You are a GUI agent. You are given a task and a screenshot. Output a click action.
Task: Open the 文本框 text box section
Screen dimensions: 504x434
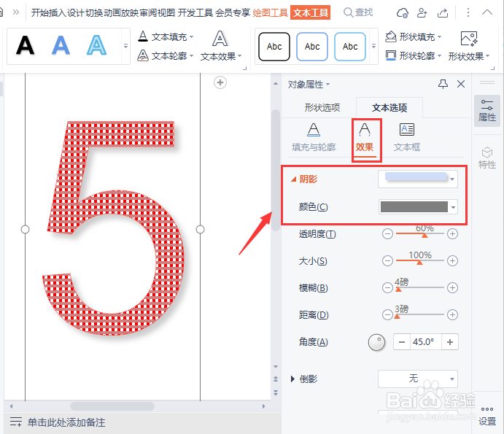coord(407,137)
